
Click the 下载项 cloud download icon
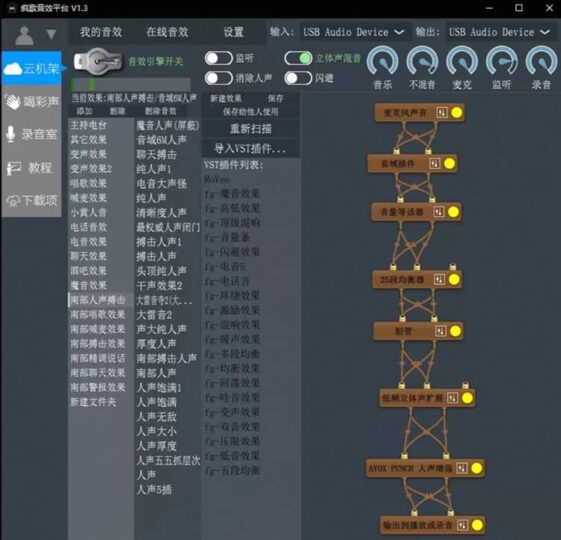pos(13,201)
